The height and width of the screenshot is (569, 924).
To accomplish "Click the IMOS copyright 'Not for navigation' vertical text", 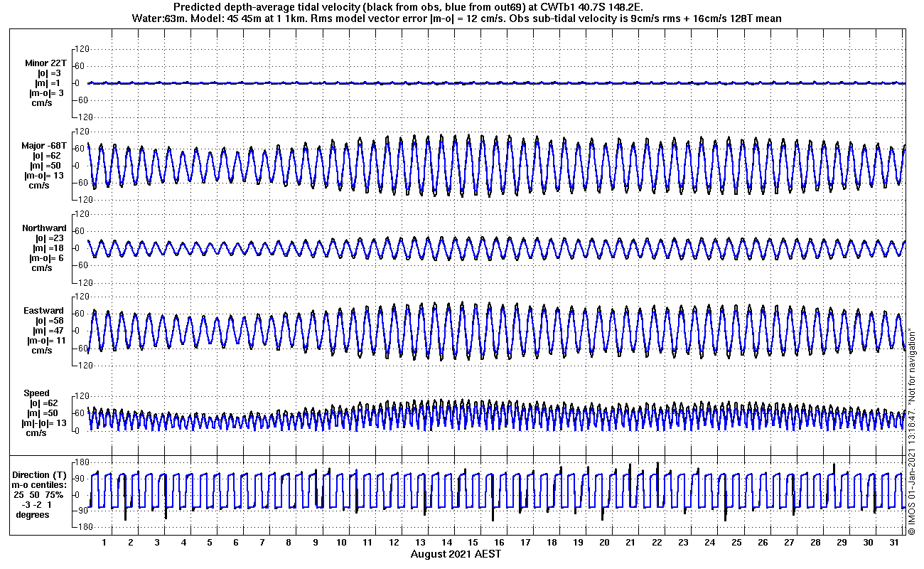I will point(912,430).
